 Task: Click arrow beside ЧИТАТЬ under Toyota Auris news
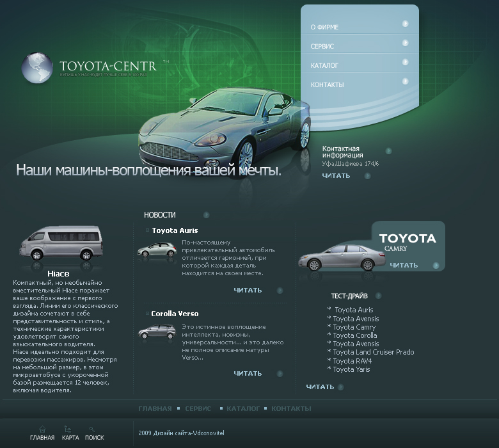(x=280, y=291)
